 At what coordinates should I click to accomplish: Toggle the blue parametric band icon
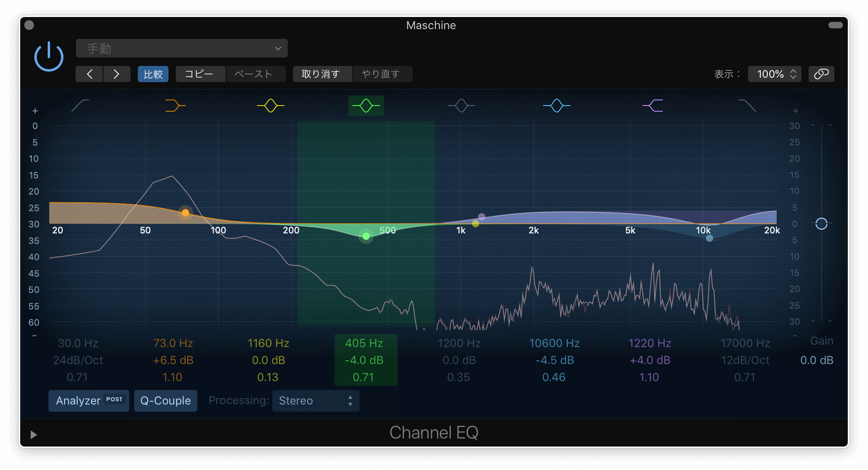(x=557, y=106)
